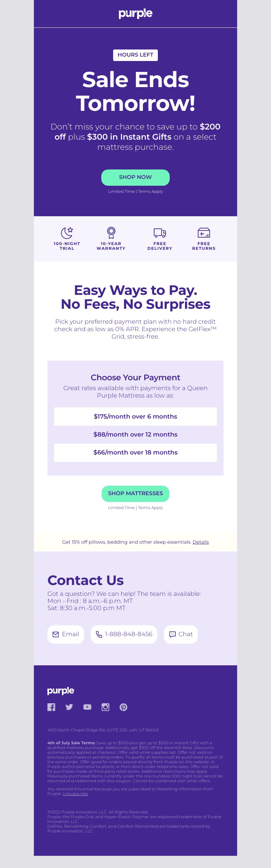This screenshot has width=271, height=868.
Task: Open Purple's Twitter profile
Action: pyautogui.click(x=69, y=707)
